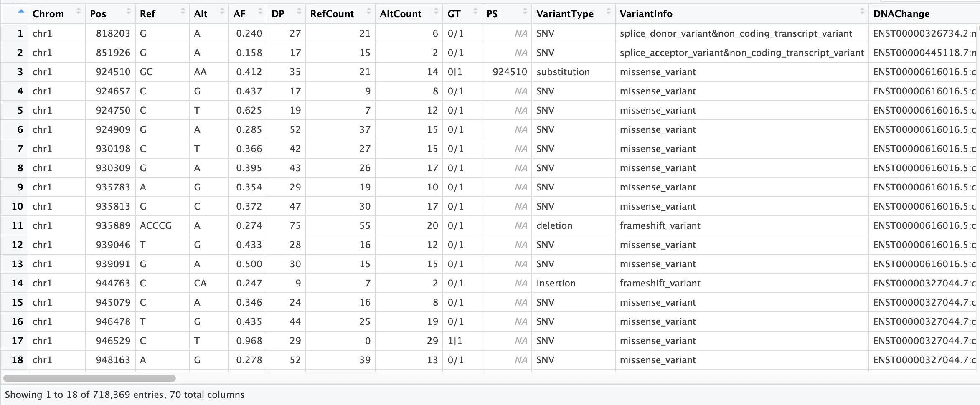Click the DP column sort arrows

click(x=299, y=12)
